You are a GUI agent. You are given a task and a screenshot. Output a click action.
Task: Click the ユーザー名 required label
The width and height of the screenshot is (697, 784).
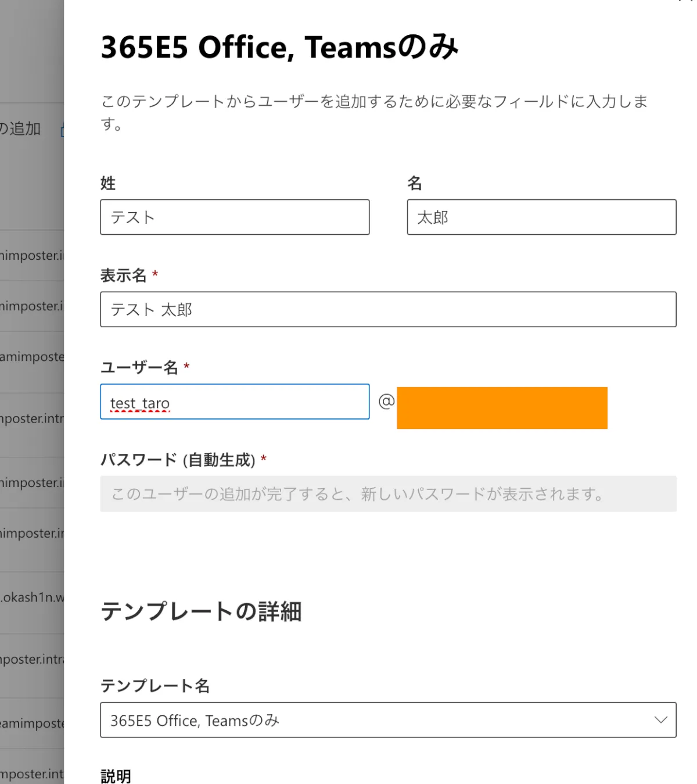tap(139, 367)
